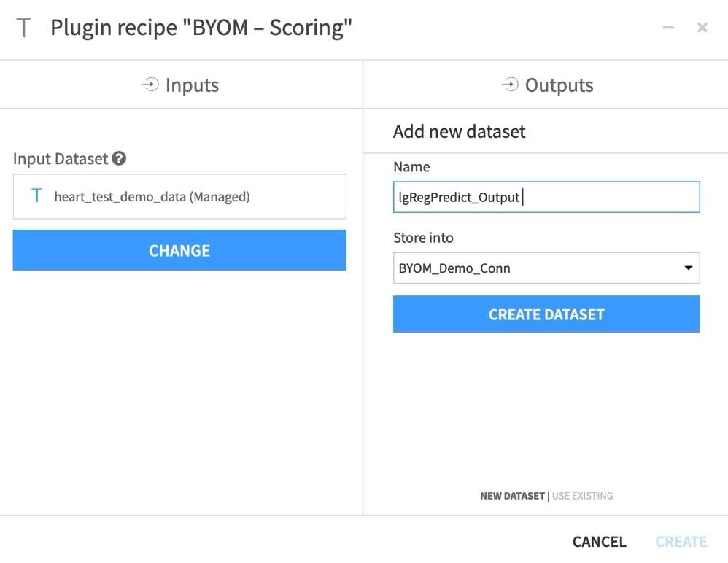The image size is (728, 563).
Task: Select the heart_test_demo_data (Managed) entry
Action: pyautogui.click(x=152, y=196)
